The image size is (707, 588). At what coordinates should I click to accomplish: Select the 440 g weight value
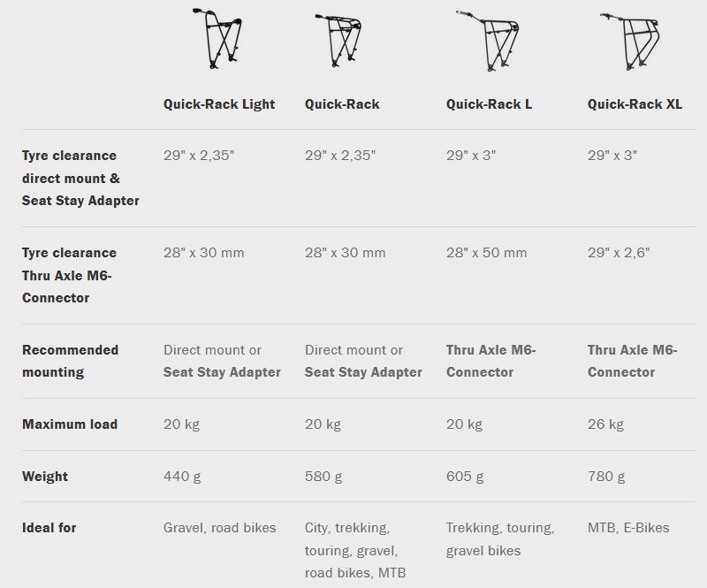click(182, 477)
